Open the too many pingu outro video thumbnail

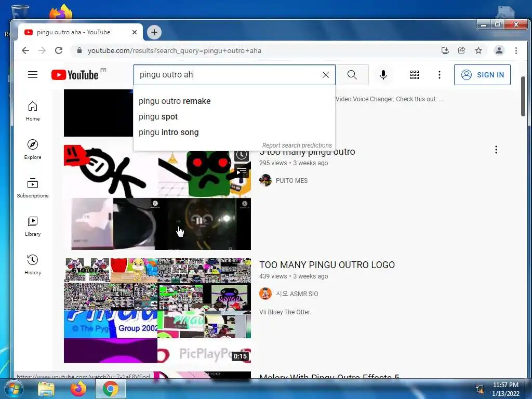[x=157, y=198]
